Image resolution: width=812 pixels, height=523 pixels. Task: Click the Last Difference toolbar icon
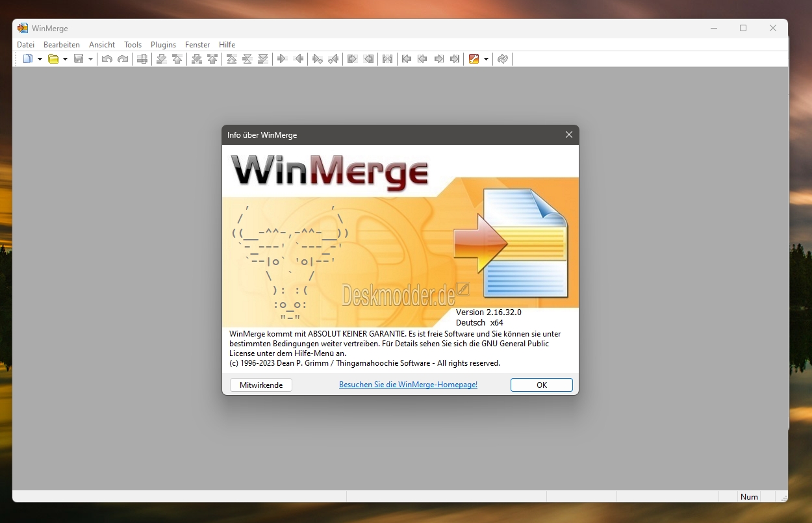coord(263,59)
